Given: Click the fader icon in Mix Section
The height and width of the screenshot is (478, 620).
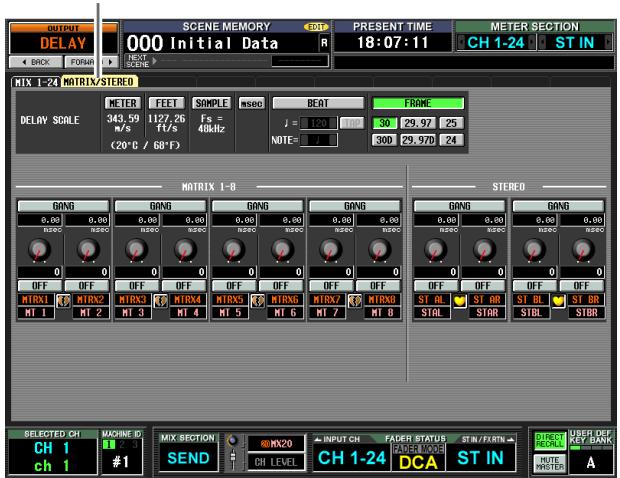Looking at the screenshot, I should tap(233, 457).
